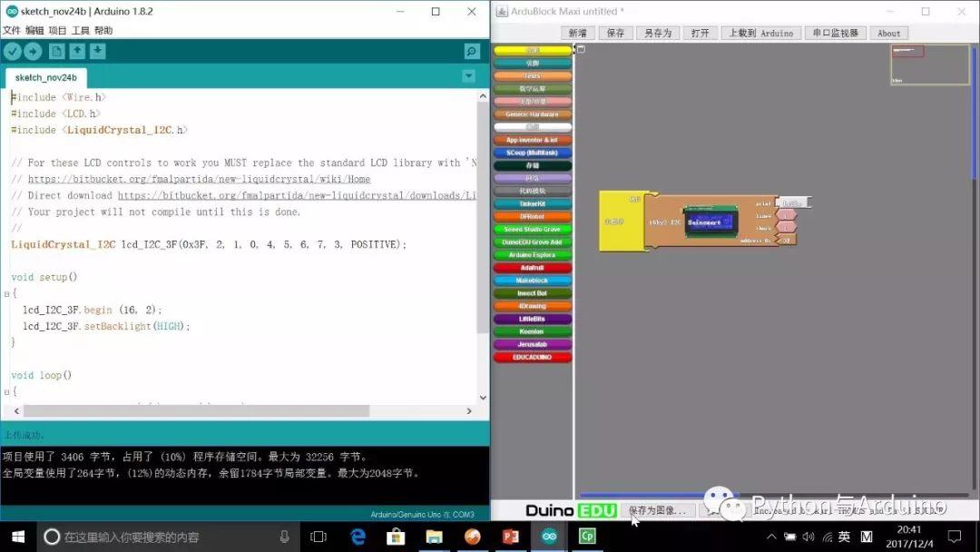Open Microsoft Edge from the taskbar

[358, 537]
